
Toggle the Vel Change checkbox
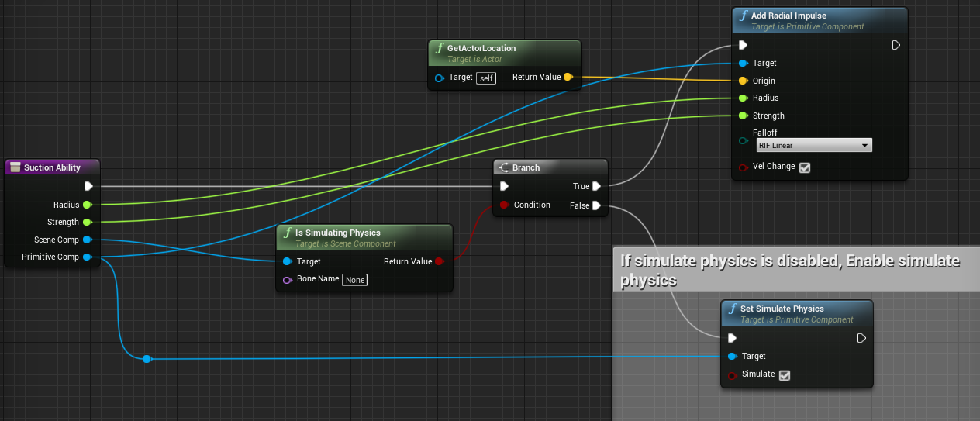(805, 167)
